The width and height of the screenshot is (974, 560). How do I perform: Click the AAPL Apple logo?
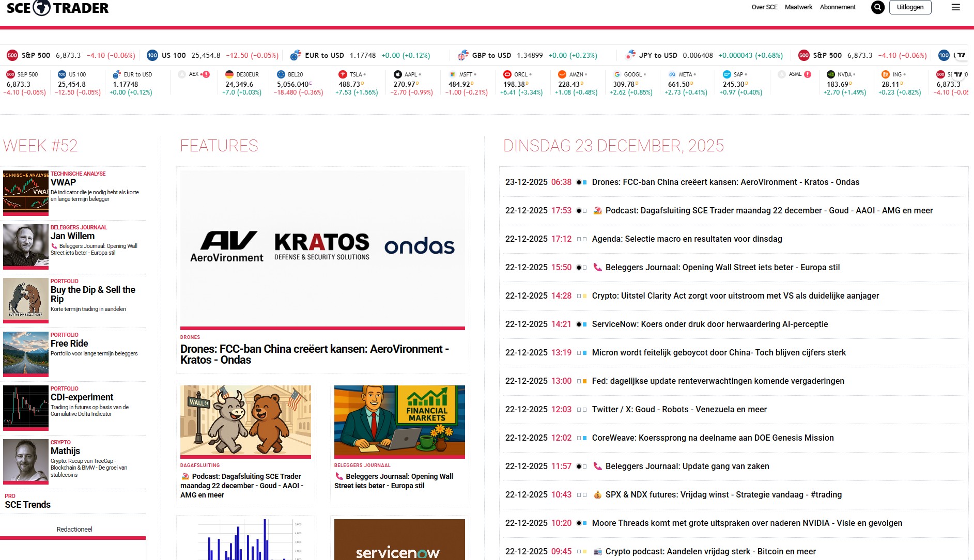pyautogui.click(x=397, y=74)
